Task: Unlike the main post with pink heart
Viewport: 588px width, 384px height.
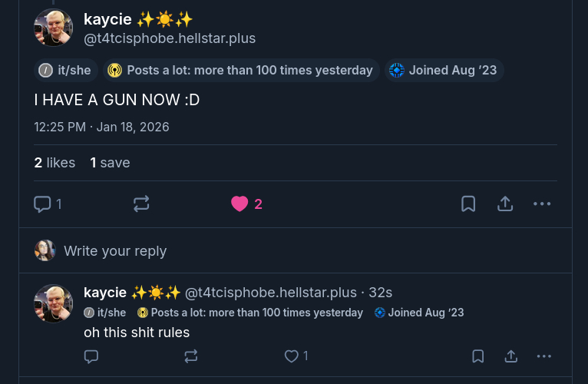Action: [x=239, y=204]
